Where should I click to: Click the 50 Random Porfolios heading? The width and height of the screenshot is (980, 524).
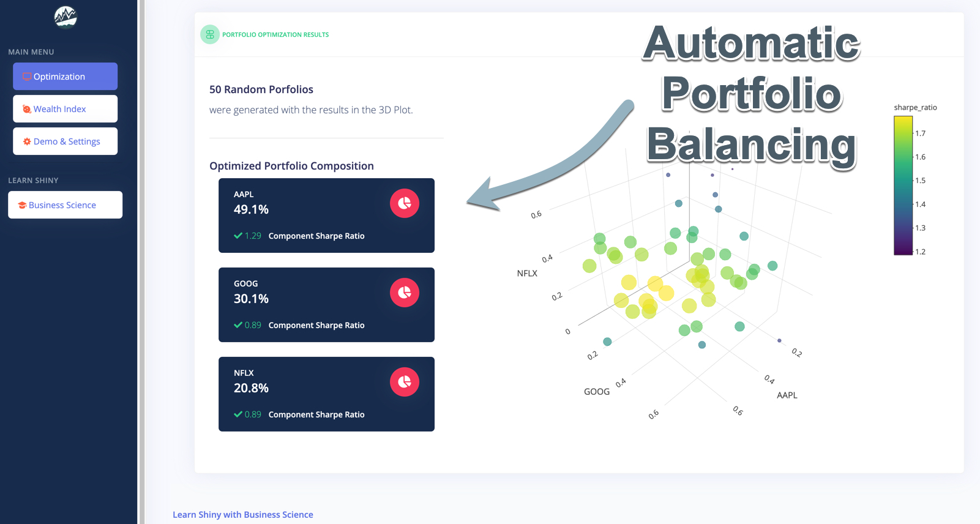tap(261, 89)
